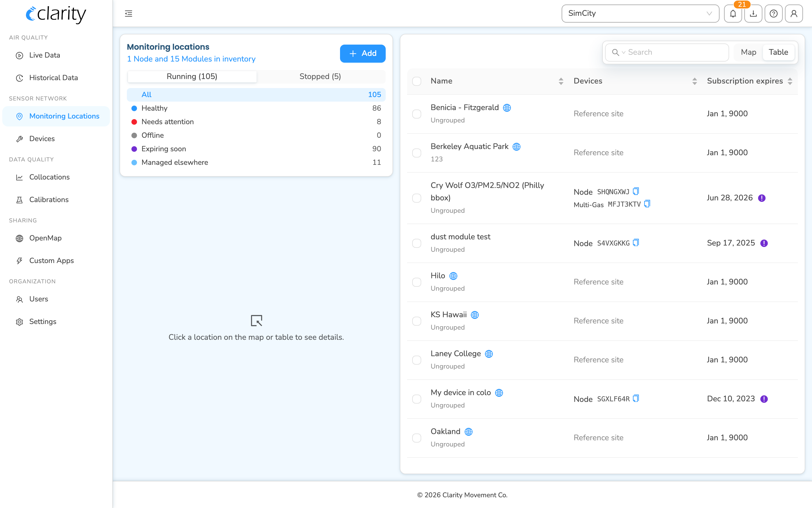Copy the Multi-Gas ID MFJT3KTV
The width and height of the screenshot is (812, 508).
[x=647, y=204]
